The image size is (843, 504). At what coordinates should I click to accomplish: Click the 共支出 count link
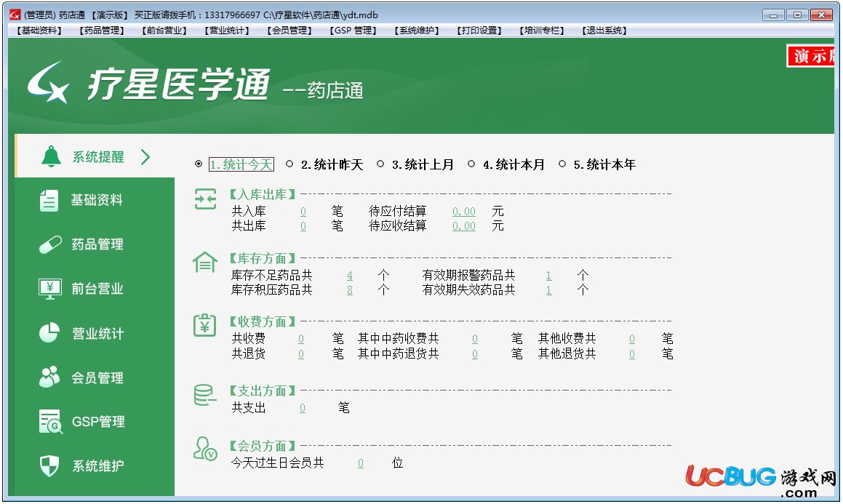(302, 408)
